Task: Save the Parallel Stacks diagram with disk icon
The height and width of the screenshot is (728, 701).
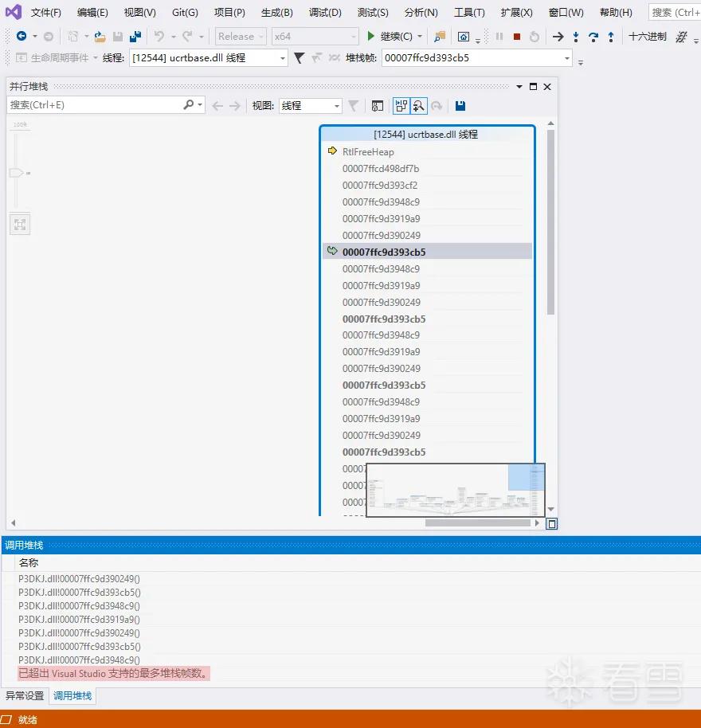Action: coord(460,106)
